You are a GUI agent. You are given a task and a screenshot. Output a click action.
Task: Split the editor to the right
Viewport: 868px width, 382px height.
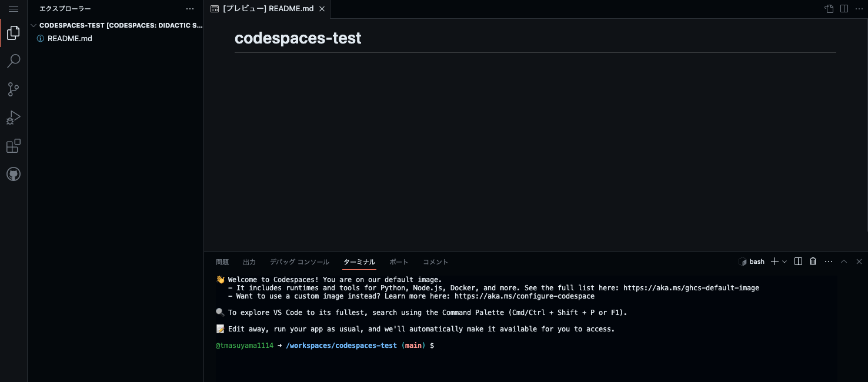pyautogui.click(x=844, y=9)
